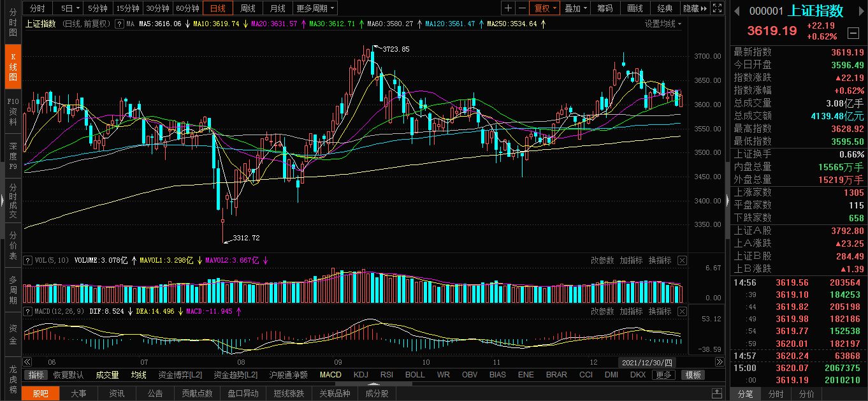Toggle the 隐藏 side panel button
This screenshot has width=868, height=401.
pyautogui.click(x=695, y=8)
